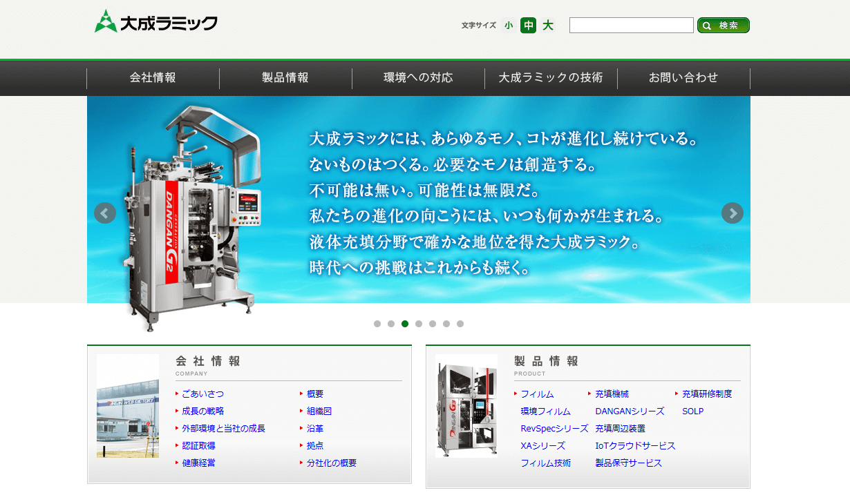Open the XAシリーズ link
Image resolution: width=850 pixels, height=504 pixels.
pyautogui.click(x=543, y=446)
